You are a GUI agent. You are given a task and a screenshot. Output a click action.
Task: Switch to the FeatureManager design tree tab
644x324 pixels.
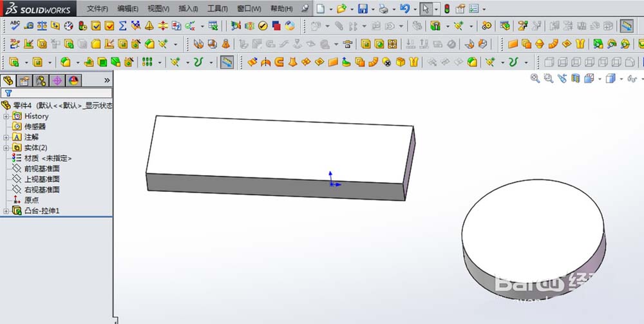[x=8, y=81]
